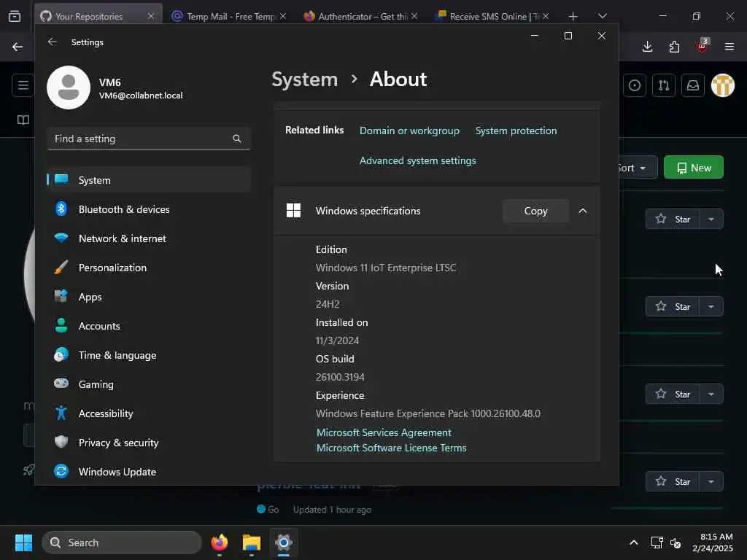Open GitHub profile avatar menu
This screenshot has height=560, width=747.
click(723, 85)
